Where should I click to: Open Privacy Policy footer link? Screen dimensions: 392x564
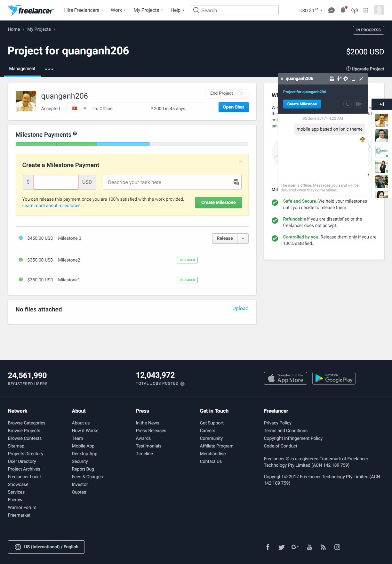point(277,423)
